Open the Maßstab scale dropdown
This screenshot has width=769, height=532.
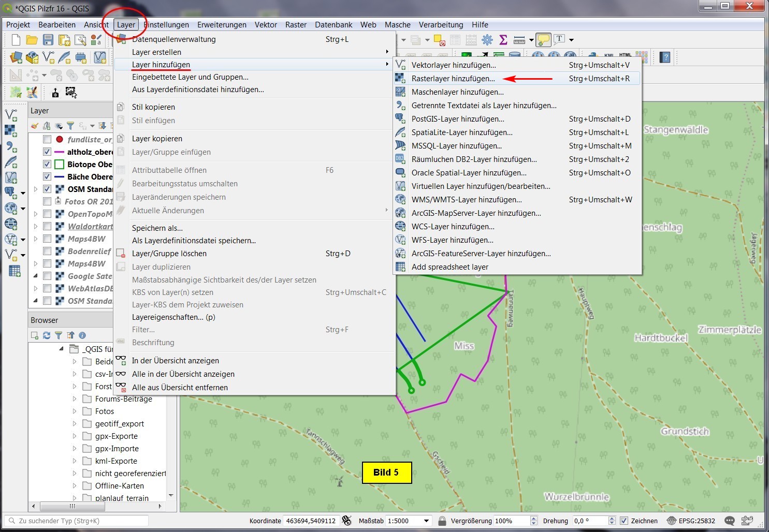pos(427,521)
